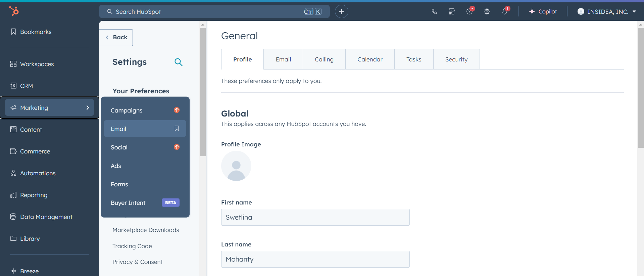Click the CRM contact icon
The image size is (644, 276).
(x=13, y=86)
